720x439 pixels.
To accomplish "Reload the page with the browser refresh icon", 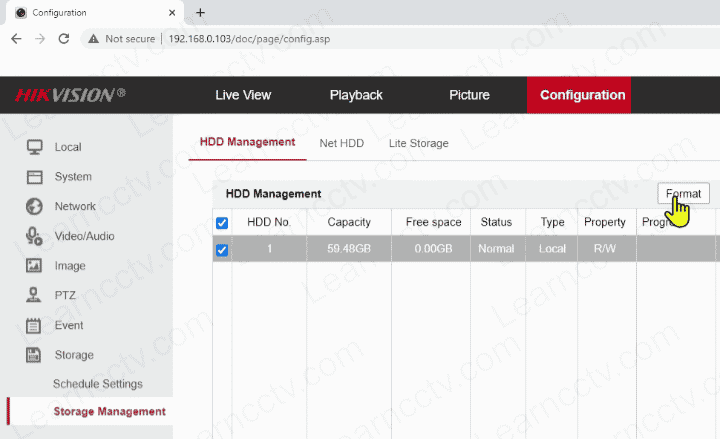I will (x=64, y=38).
